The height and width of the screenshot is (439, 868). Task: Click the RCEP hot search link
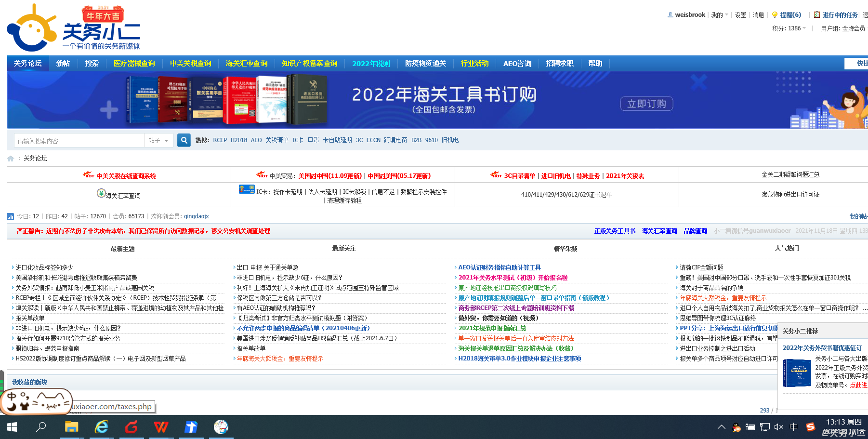coord(220,140)
